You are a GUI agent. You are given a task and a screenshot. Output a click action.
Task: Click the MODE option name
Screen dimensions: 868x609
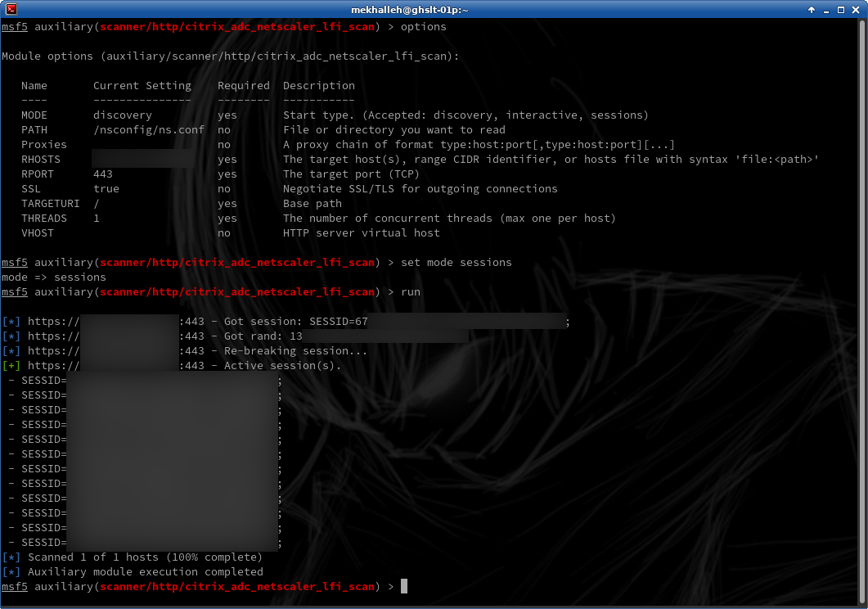click(34, 115)
